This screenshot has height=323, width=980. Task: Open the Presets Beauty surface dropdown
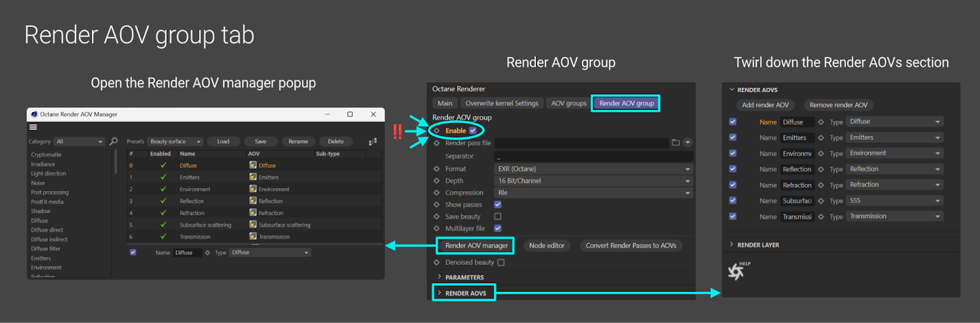pyautogui.click(x=175, y=142)
